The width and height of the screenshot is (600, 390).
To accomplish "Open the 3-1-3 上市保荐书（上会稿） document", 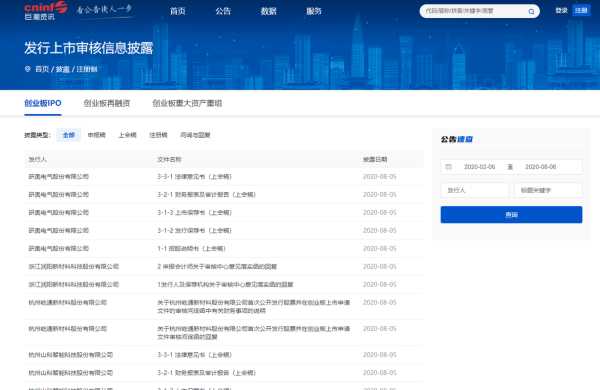I will 194,213.
